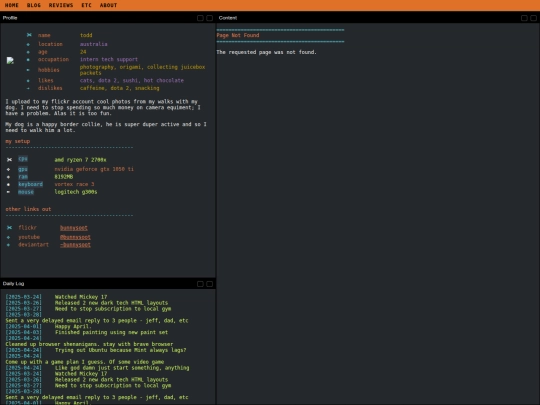Click the paragraph about uploading to flickr
540x405 pixels.
tap(103, 107)
